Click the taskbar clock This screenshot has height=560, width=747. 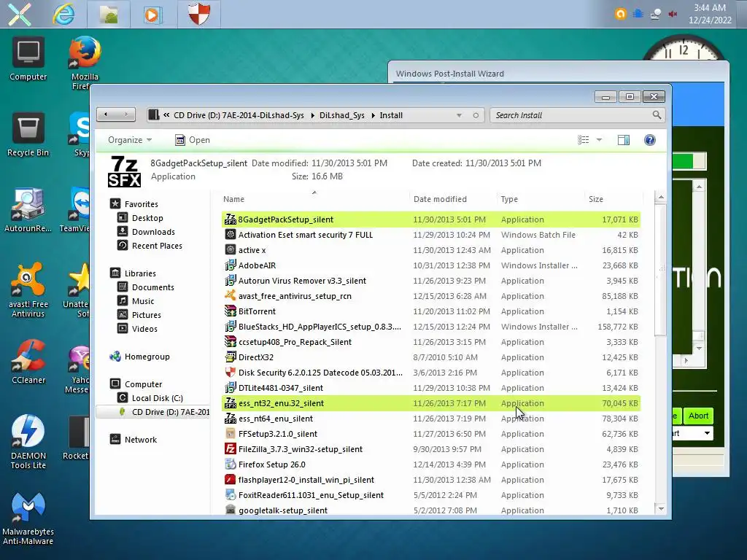(710, 14)
